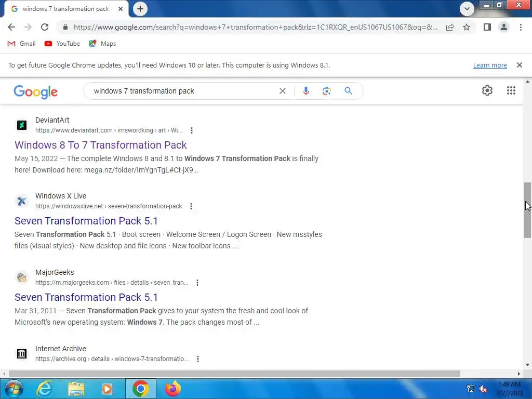Click the Google search text box

(183, 91)
